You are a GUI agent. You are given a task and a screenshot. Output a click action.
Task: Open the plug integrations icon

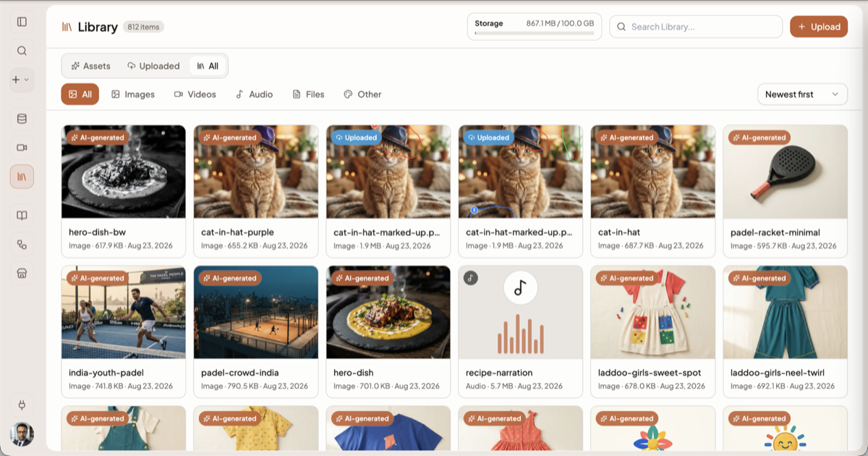[22, 405]
